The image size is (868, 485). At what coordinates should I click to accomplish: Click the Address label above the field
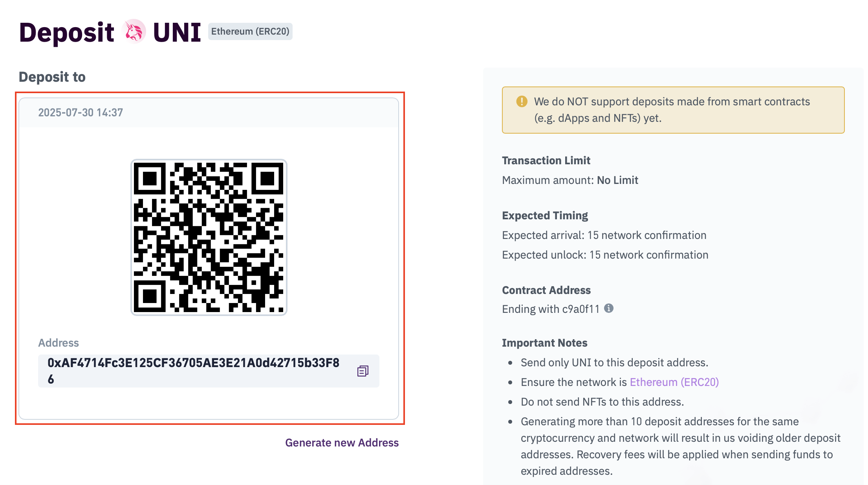point(59,343)
